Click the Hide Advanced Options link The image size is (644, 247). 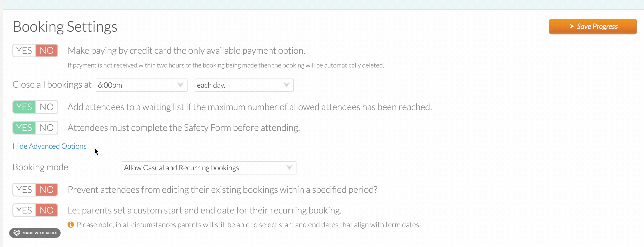pyautogui.click(x=49, y=146)
